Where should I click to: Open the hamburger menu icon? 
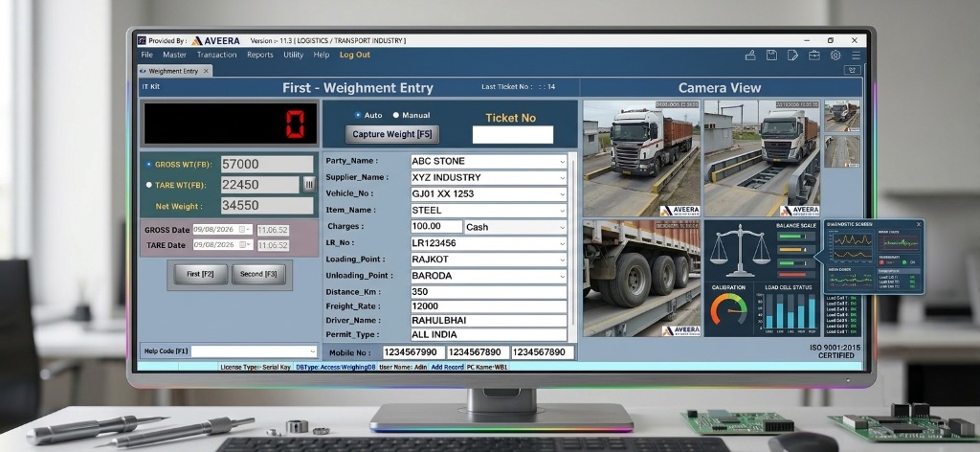(x=856, y=55)
